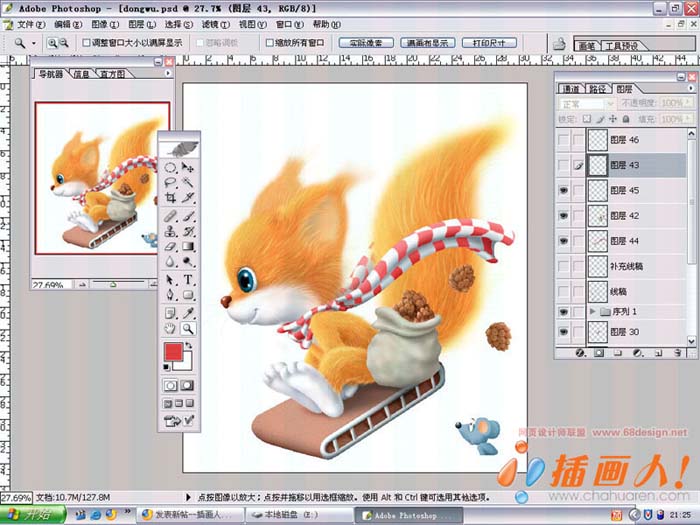700x525 pixels.
Task: Hide layer 图层 42 via eye icon
Action: click(564, 216)
